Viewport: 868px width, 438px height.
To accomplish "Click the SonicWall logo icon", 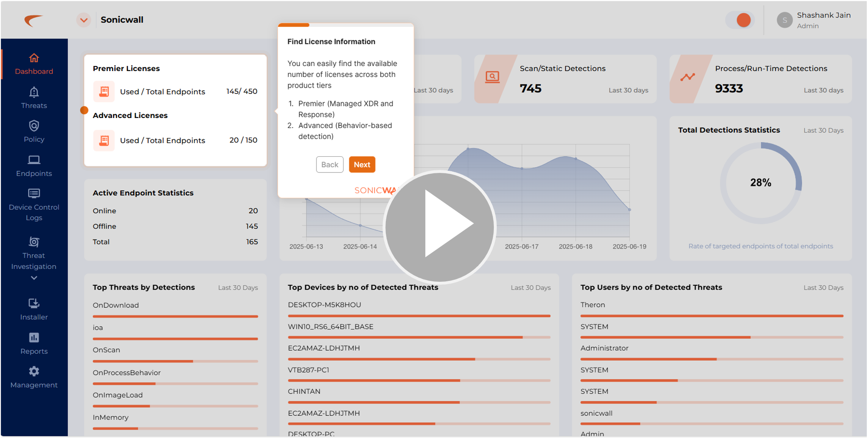I will [x=33, y=20].
